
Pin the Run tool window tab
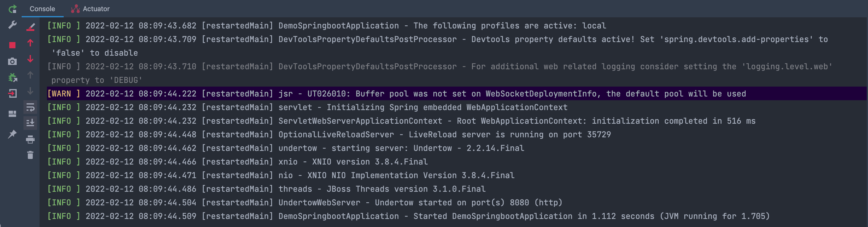click(12, 134)
